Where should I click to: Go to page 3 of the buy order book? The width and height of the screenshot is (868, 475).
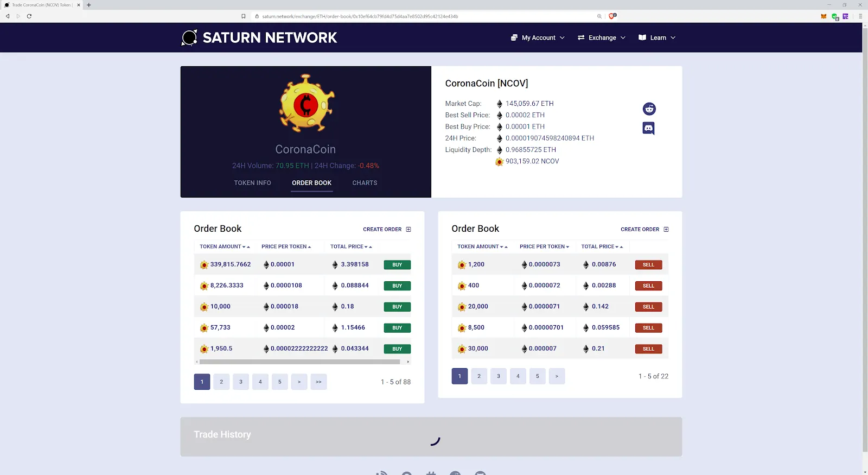[x=241, y=382]
